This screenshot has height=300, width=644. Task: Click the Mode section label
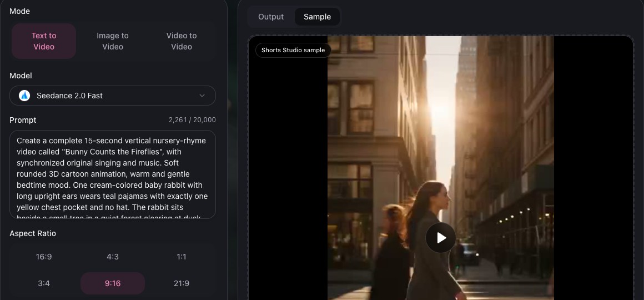pos(20,11)
